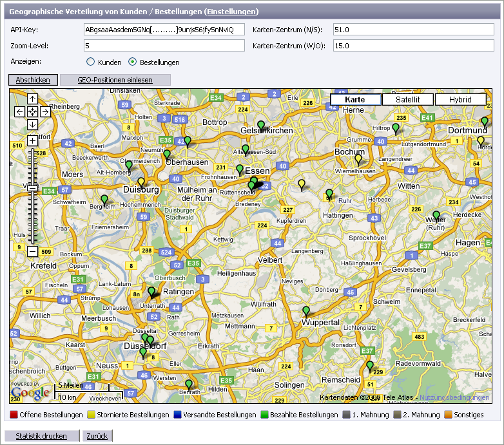Click the yellow Stornierte Bestellungen swatch
504x445 pixels.
coord(92,415)
